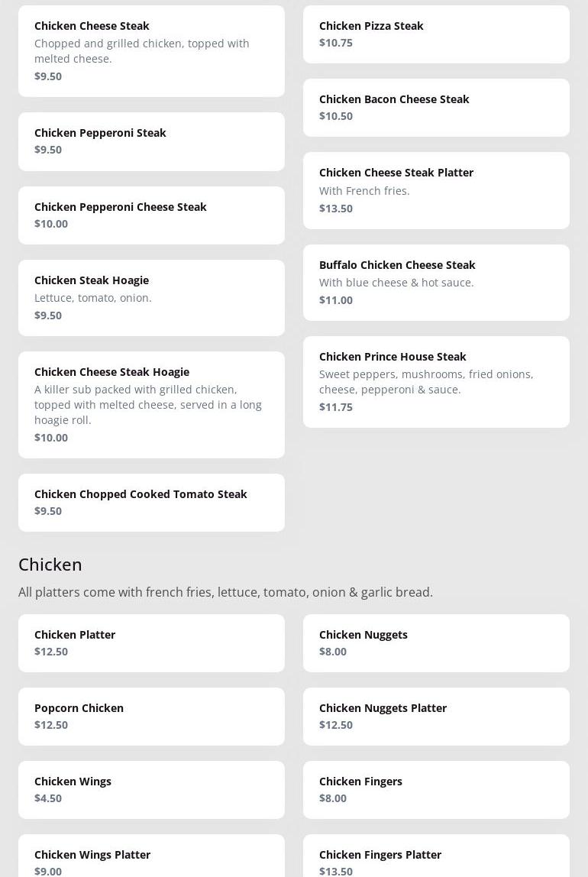Choose the Chicken Cheese Steak Hoagie card
Image resolution: width=588 pixels, height=877 pixels.
point(151,405)
